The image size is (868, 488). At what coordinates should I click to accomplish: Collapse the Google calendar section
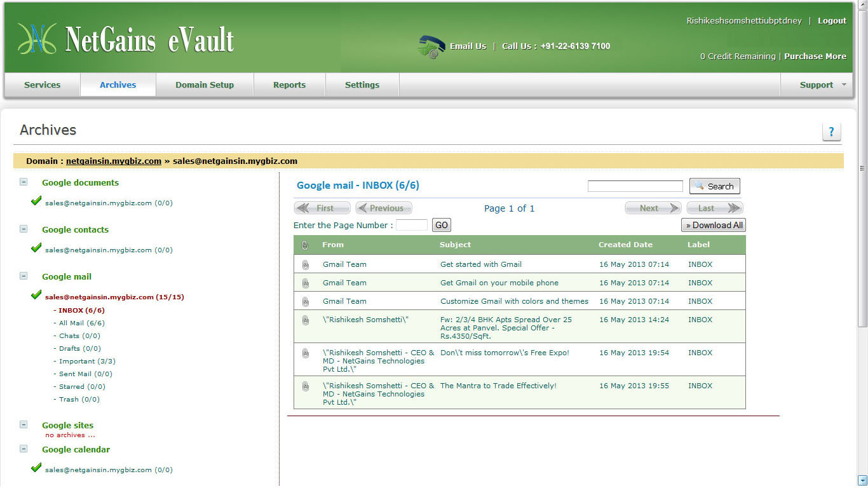point(24,449)
